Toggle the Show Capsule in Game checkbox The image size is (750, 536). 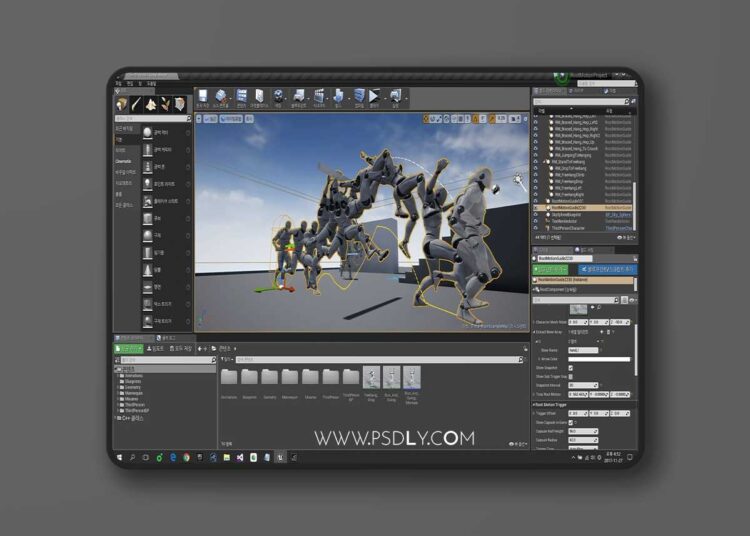click(571, 423)
